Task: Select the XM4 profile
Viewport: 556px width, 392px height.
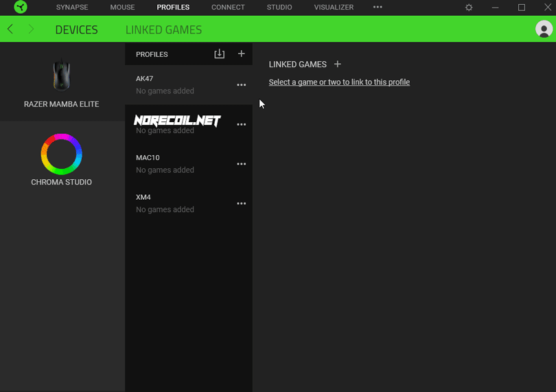Action: click(189, 203)
